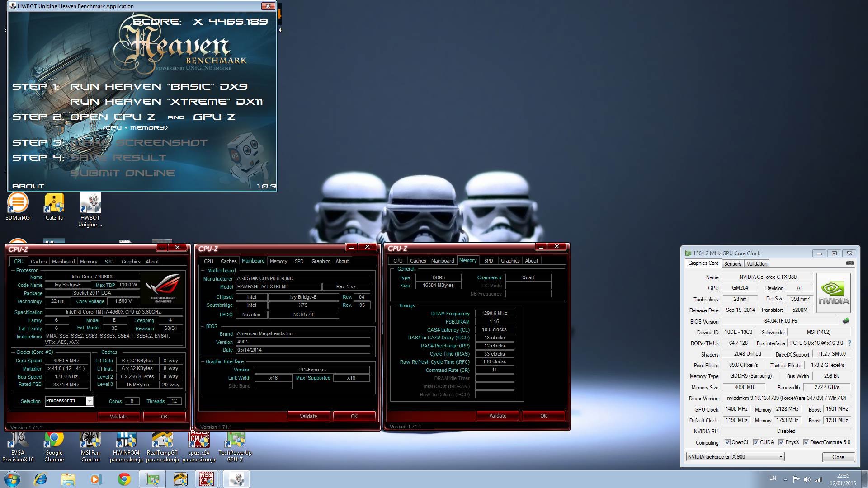Open Windows Explorer from the taskbar
Image resolution: width=868 pixels, height=488 pixels.
(x=68, y=479)
